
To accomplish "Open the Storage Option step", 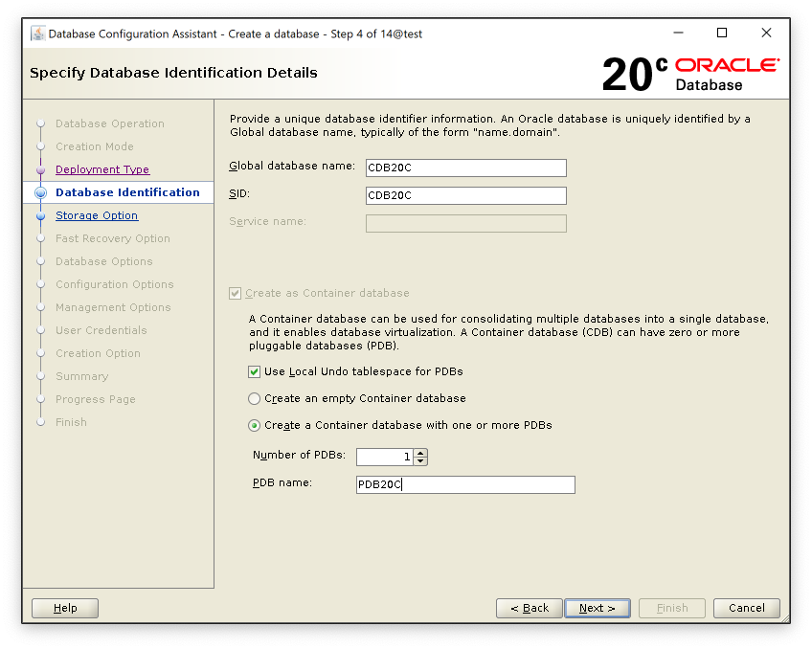I will pos(97,215).
